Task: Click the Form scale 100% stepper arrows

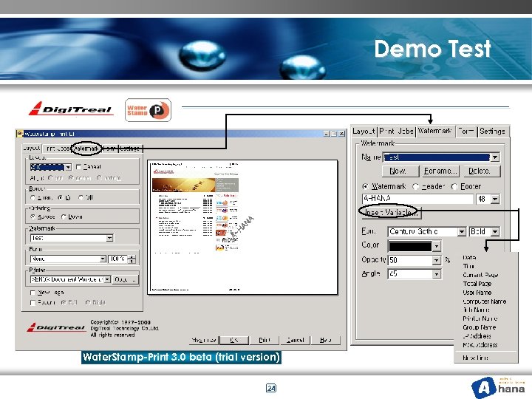Action: pyautogui.click(x=132, y=259)
